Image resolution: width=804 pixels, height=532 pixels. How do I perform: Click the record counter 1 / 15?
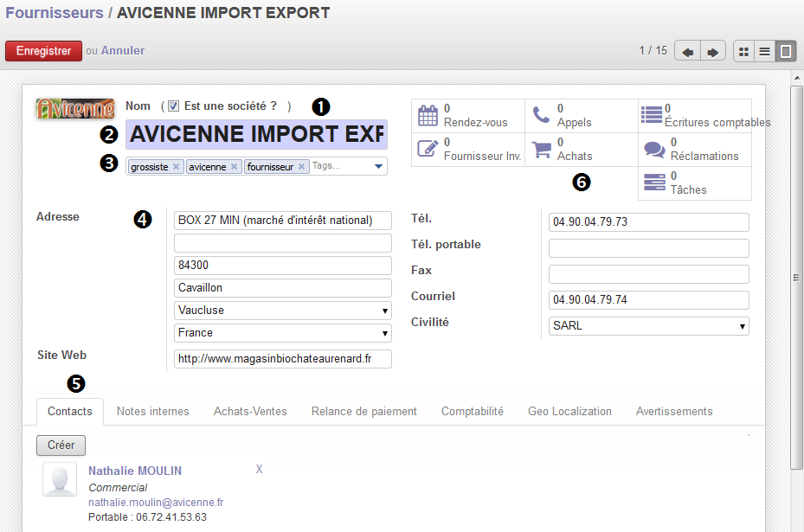tap(653, 51)
